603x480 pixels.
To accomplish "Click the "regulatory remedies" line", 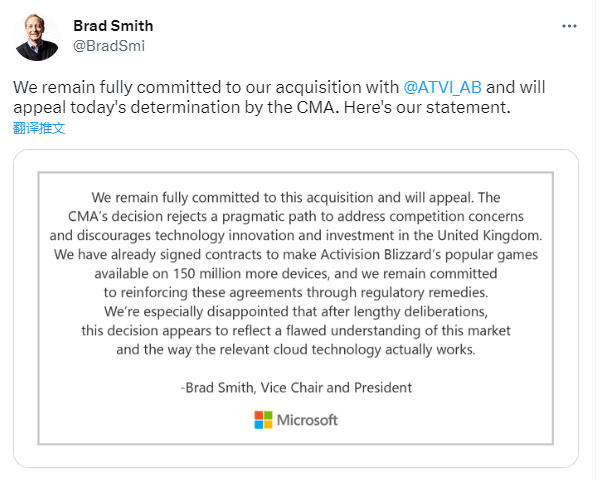I will (296, 293).
